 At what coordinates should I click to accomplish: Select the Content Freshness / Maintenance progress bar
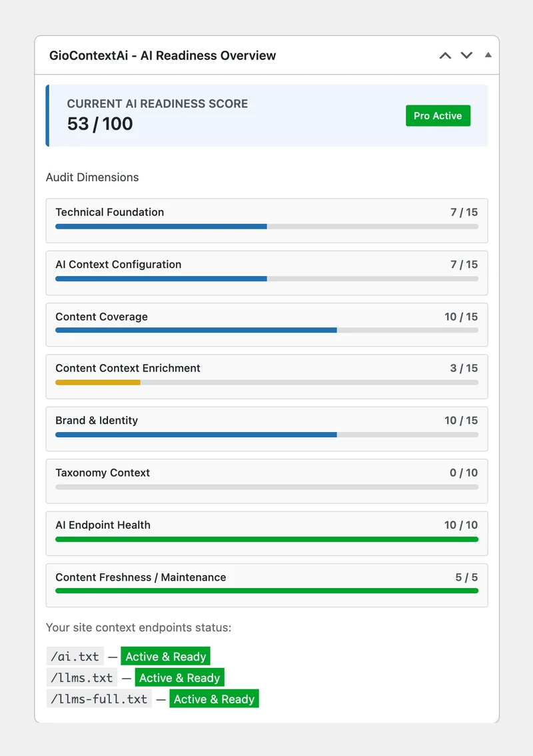tap(267, 591)
